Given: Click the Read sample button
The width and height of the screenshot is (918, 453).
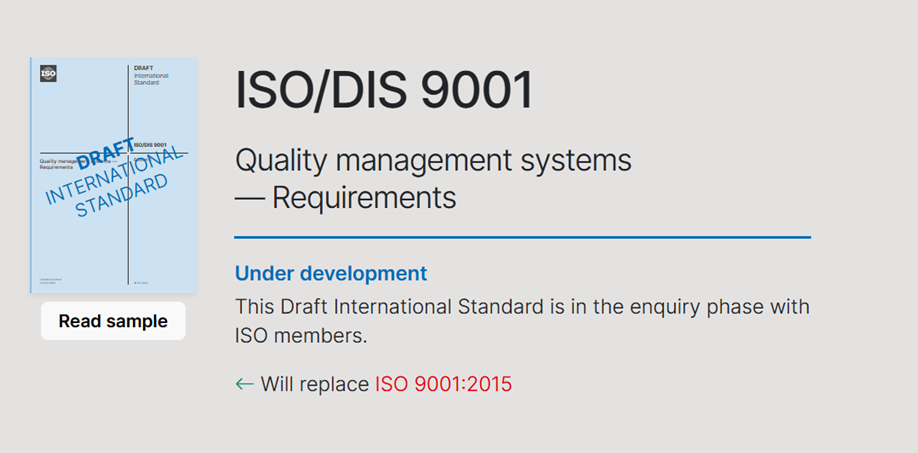Looking at the screenshot, I should pos(113,321).
